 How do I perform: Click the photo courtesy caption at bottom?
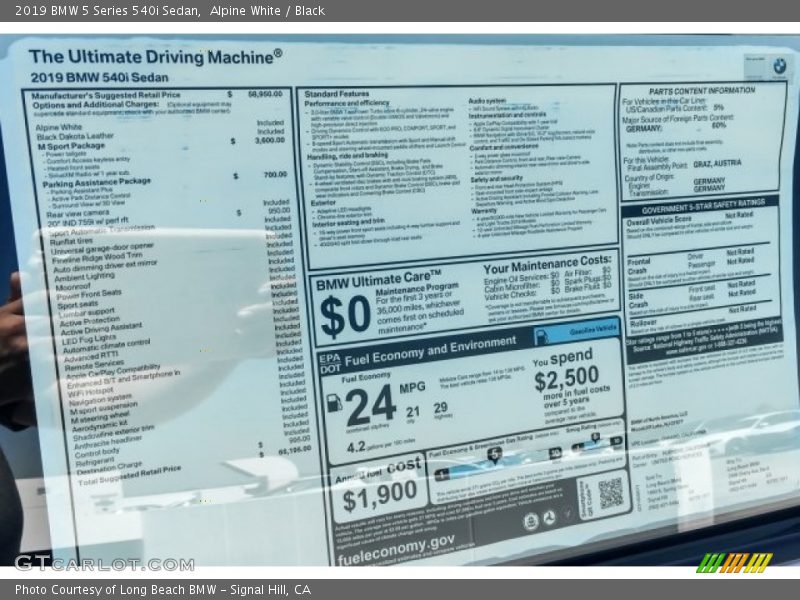(163, 590)
